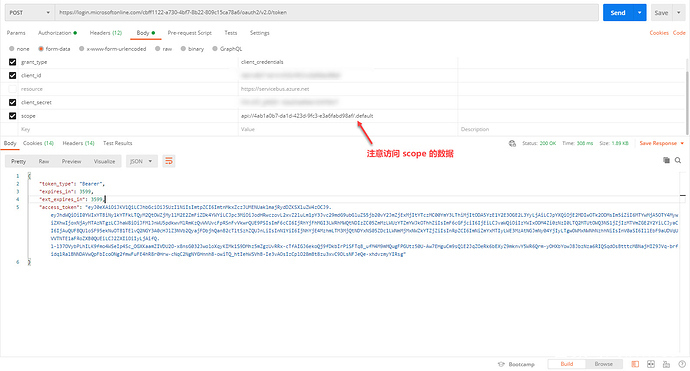Viewport: 690px width, 371px height.
Task: Click the 308 ms time value
Action: click(x=585, y=143)
